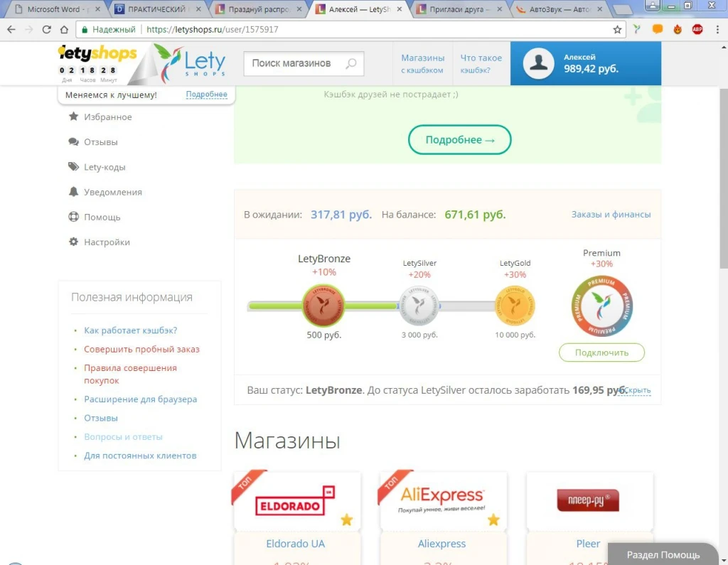Open Отзывы chat bubble icon in sidebar
The width and height of the screenshot is (728, 565).
[73, 141]
